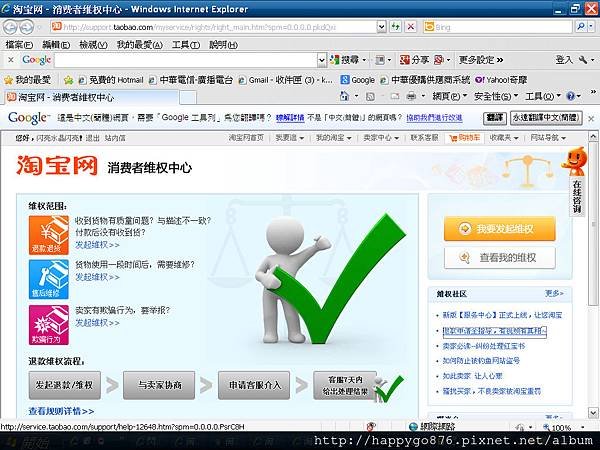Click 更多> in the 维权社区 panel
Image resolution: width=600 pixels, height=450 pixels.
coord(554,293)
